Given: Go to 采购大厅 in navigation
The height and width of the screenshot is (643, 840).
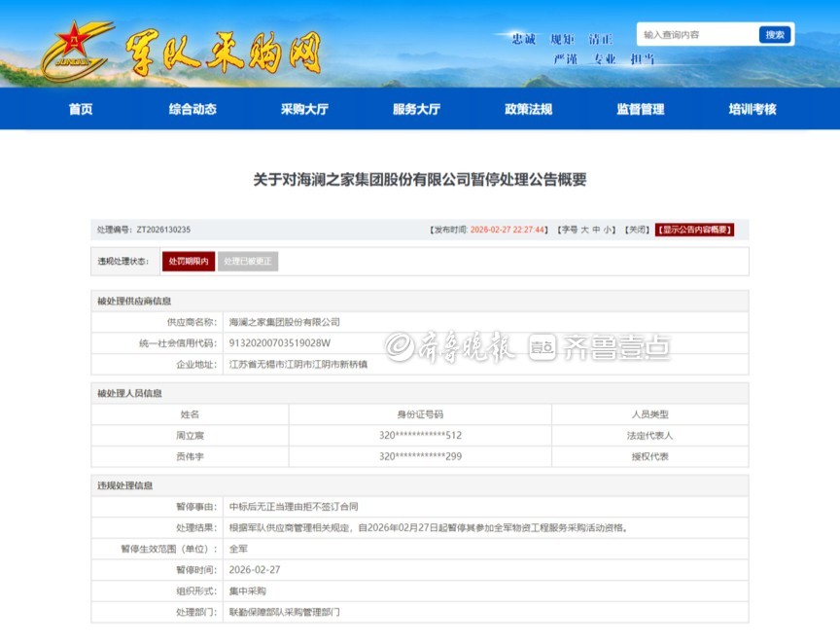Looking at the screenshot, I should (x=304, y=109).
